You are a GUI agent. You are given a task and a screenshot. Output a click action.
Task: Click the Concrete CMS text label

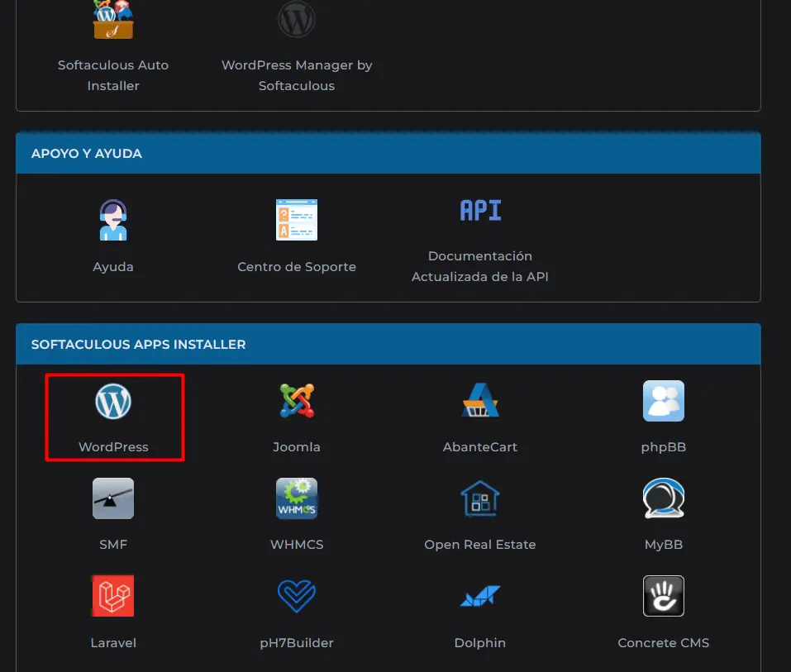(664, 643)
